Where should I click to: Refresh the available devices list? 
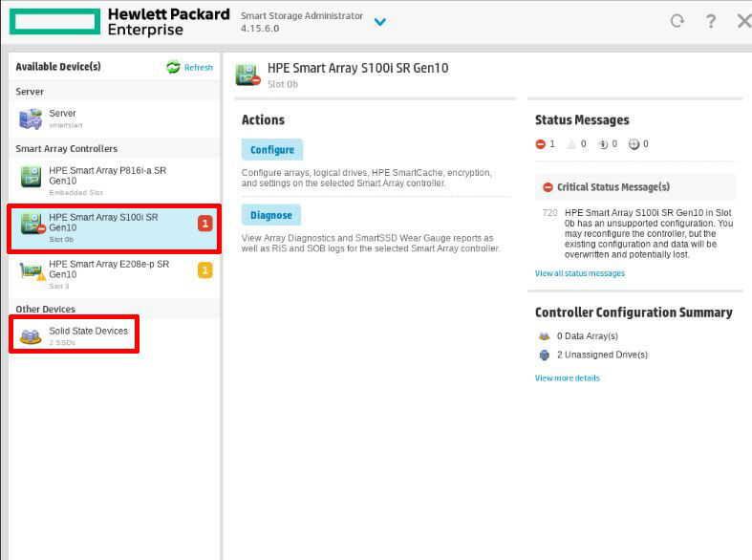(x=189, y=67)
